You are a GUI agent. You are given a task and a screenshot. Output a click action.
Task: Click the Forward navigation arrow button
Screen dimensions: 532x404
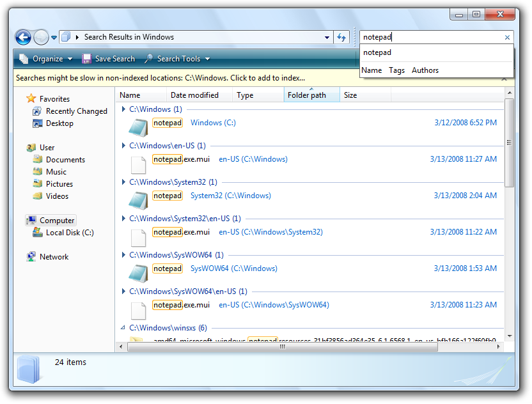(x=42, y=37)
